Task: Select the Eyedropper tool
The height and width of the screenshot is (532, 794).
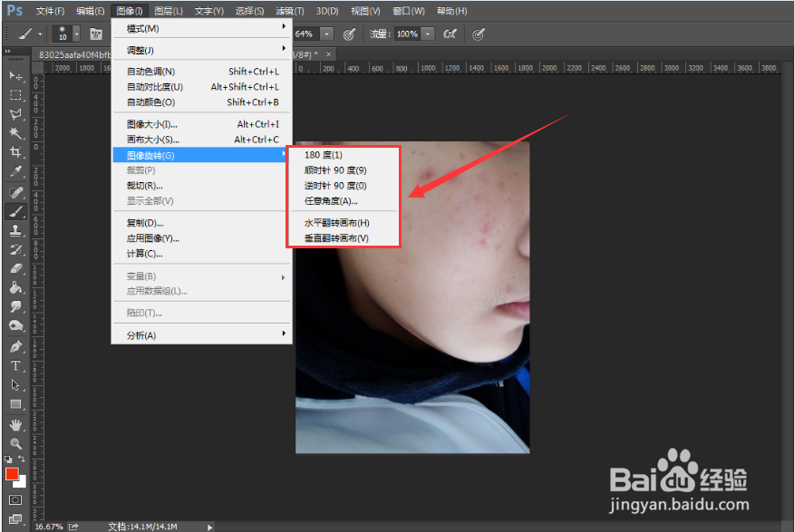Action: [x=15, y=171]
